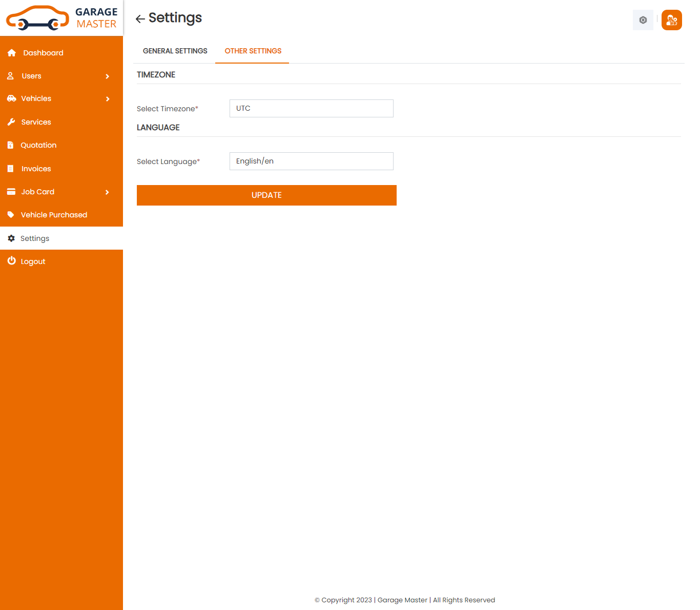The width and height of the screenshot is (700, 610).
Task: Click the Vehicles car icon in sidebar
Action: pyautogui.click(x=11, y=98)
